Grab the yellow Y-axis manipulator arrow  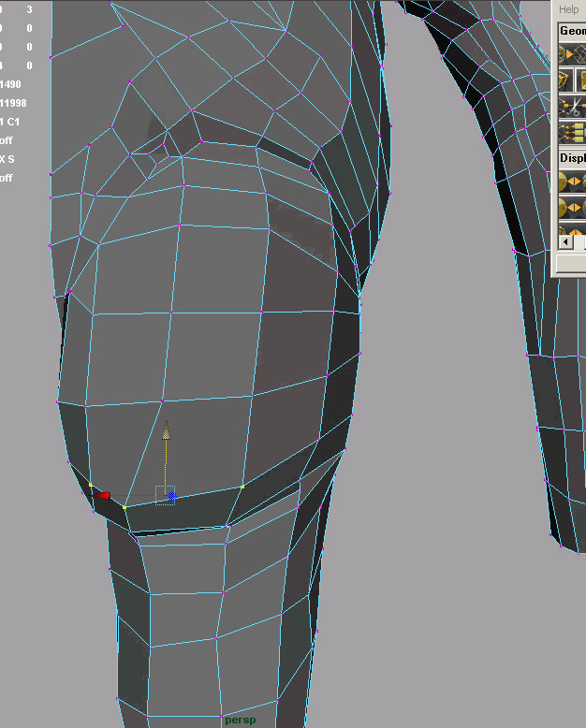point(167,431)
